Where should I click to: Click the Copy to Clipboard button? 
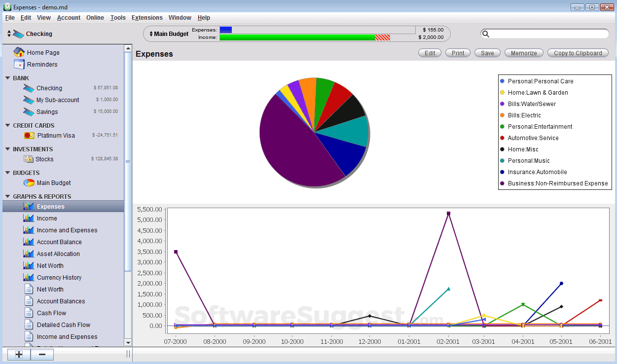pyautogui.click(x=578, y=53)
